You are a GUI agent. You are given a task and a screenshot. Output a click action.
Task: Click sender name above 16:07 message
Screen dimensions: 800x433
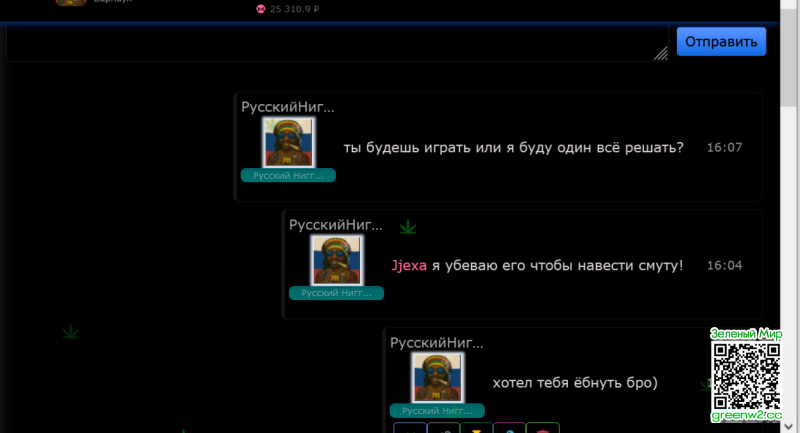(287, 106)
